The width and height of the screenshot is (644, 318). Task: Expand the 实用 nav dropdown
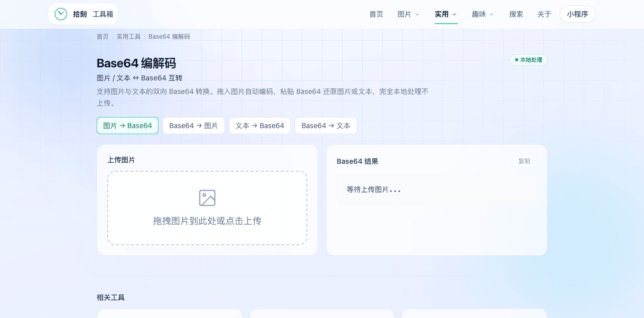point(446,14)
